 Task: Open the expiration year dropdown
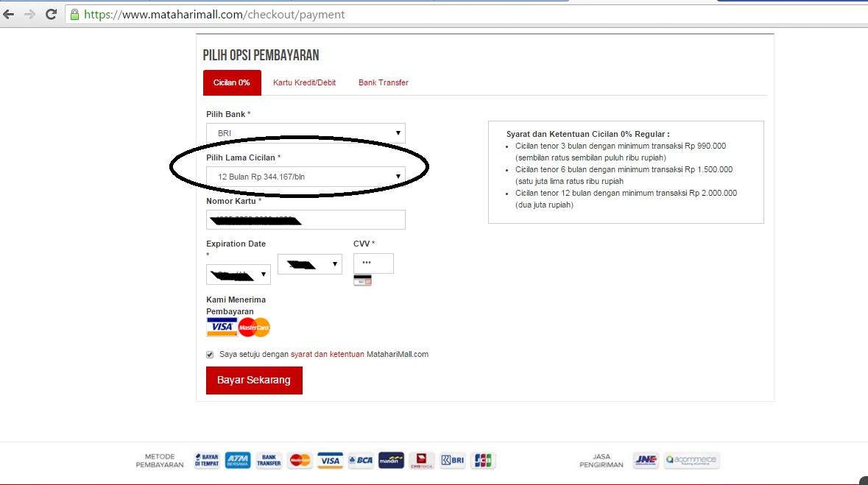[309, 264]
